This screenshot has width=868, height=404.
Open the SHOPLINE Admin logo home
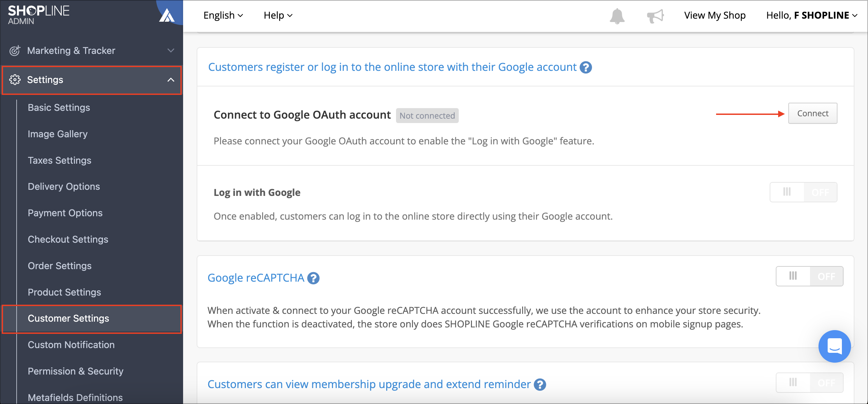39,15
